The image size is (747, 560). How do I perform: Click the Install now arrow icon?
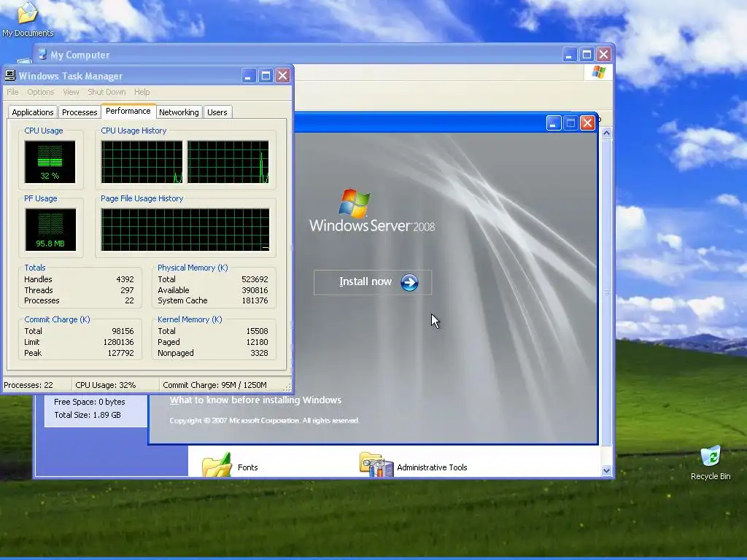click(x=409, y=282)
